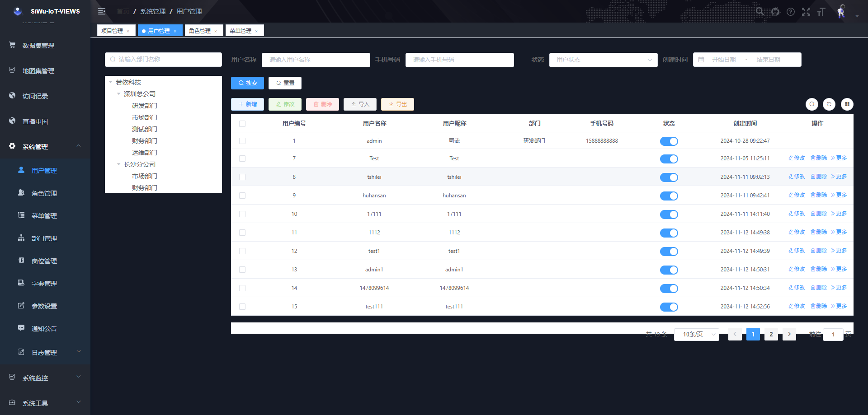Open 部门管理 in the sidebar menu
Viewport: 868px width, 415px height.
tap(44, 238)
